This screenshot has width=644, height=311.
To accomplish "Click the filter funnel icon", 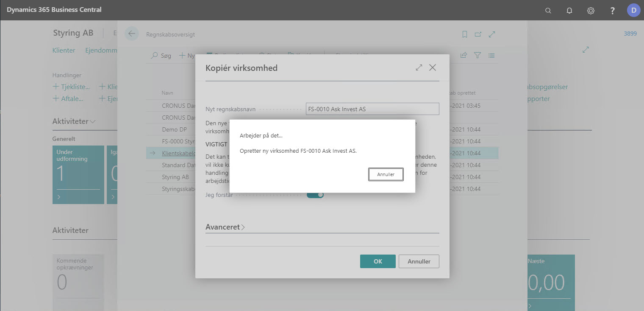I will pyautogui.click(x=477, y=55).
